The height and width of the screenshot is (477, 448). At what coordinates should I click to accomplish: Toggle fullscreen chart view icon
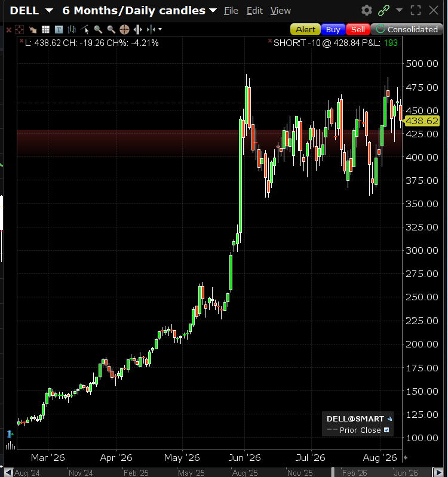coord(416,10)
